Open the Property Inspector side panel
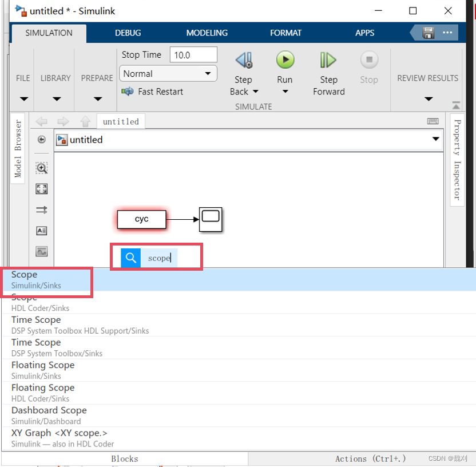Screen dimensions: 476x467 457,160
